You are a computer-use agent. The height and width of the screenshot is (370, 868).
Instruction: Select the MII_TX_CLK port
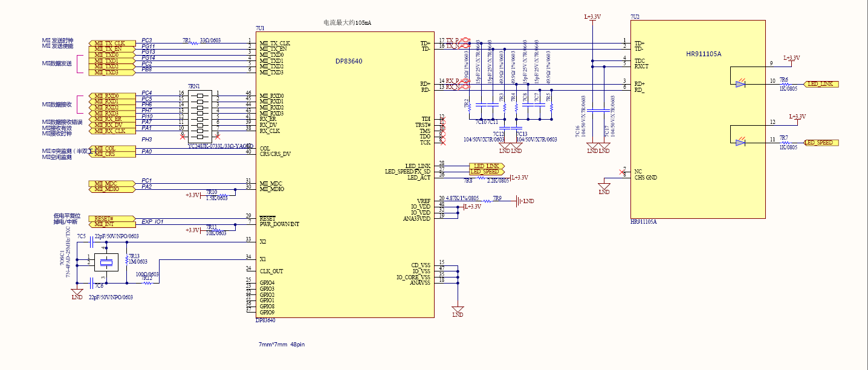[112, 44]
